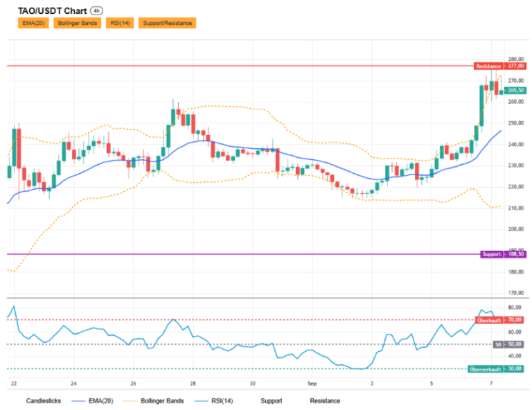532x410 pixels.
Task: Click the red Resistance 277,00 price label
Action: tap(500, 66)
